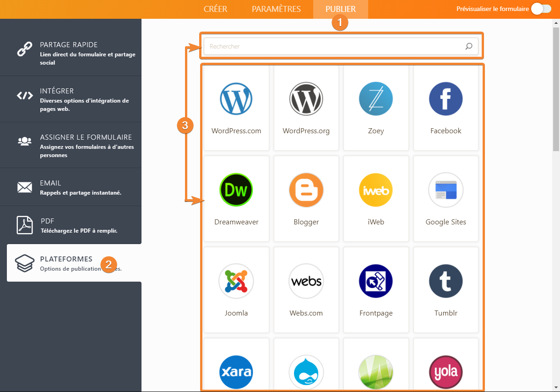560x392 pixels.
Task: Click 'Prévisualiser le formulaire' label
Action: coord(493,9)
